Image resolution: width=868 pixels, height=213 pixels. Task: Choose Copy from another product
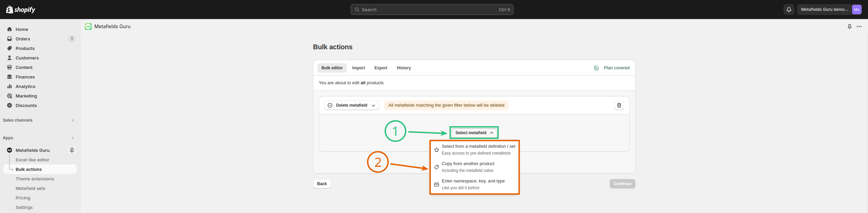(x=475, y=167)
